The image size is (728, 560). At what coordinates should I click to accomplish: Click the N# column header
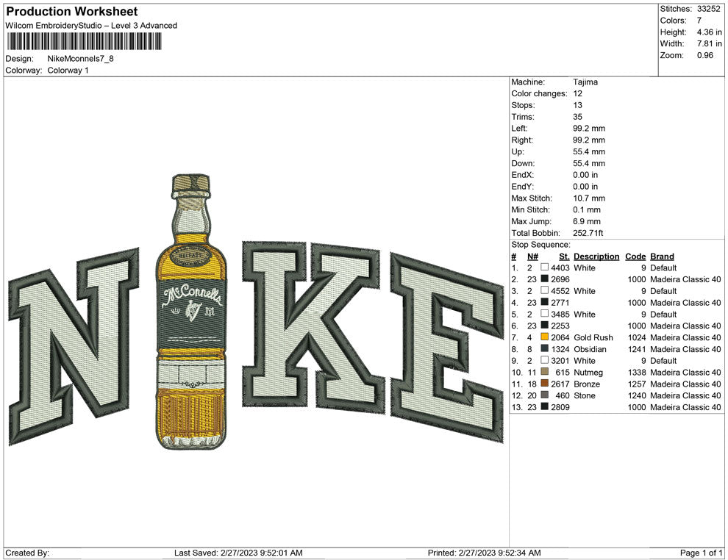click(532, 256)
